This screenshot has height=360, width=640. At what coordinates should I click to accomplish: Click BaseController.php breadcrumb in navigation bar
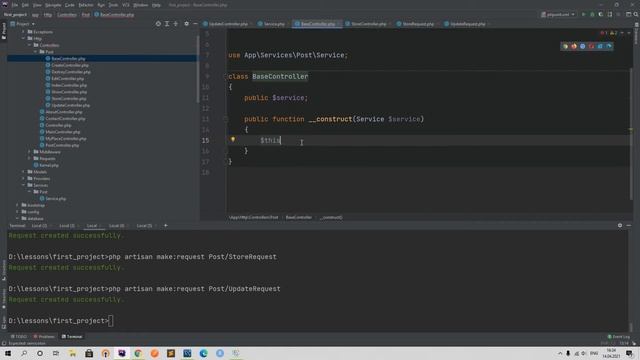(x=114, y=14)
